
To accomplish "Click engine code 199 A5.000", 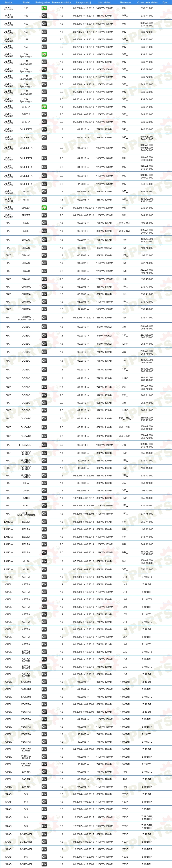I will [x=147, y=468].
